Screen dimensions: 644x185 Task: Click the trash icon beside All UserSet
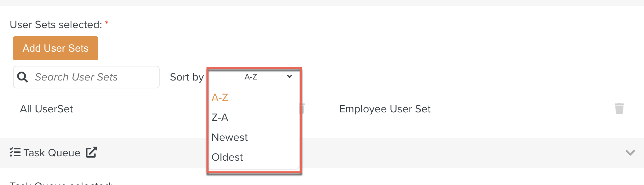tap(303, 108)
